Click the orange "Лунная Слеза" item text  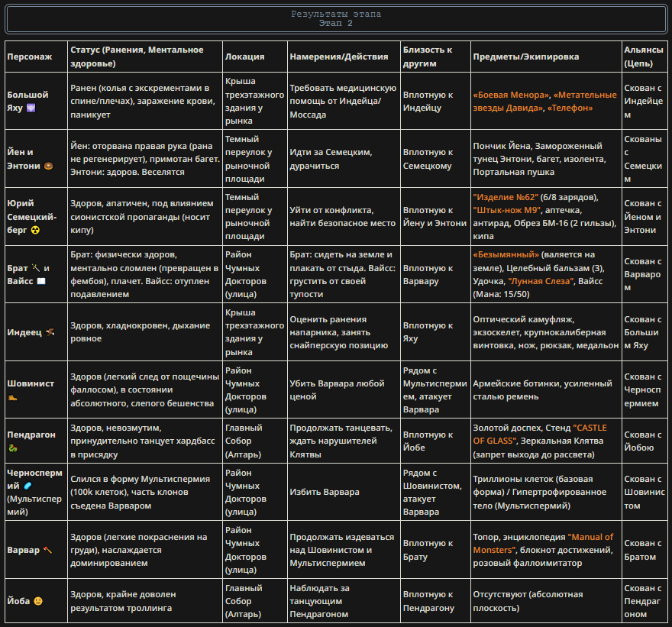pyautogui.click(x=541, y=281)
